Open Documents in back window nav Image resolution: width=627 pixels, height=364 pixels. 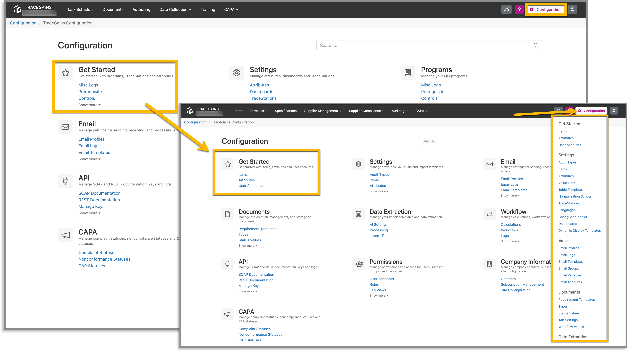113,10
